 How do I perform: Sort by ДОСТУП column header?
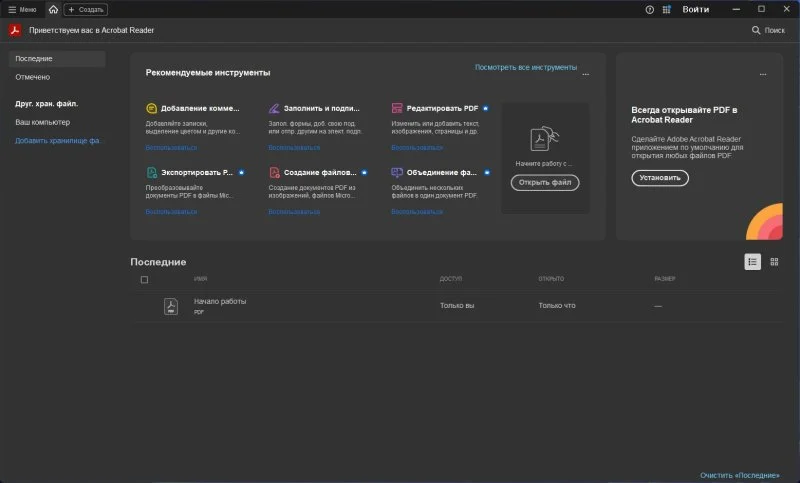[x=451, y=279]
